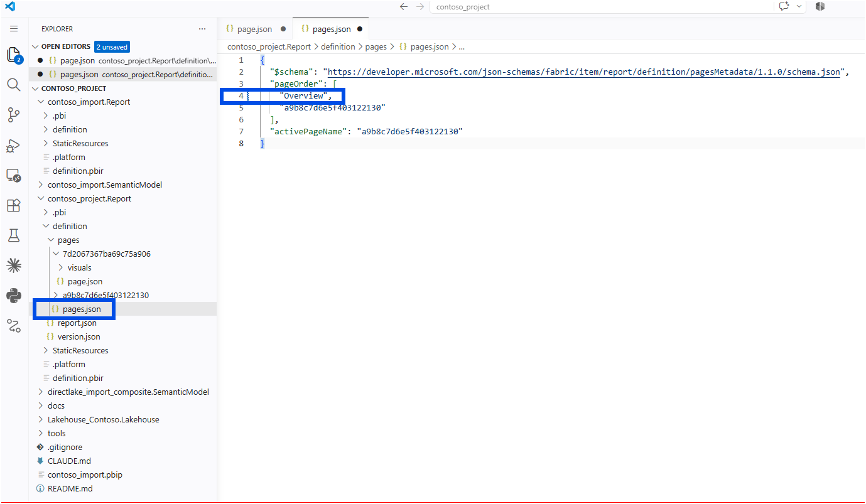The width and height of the screenshot is (866, 504).
Task: Go back with the left arrow
Action: [404, 7]
